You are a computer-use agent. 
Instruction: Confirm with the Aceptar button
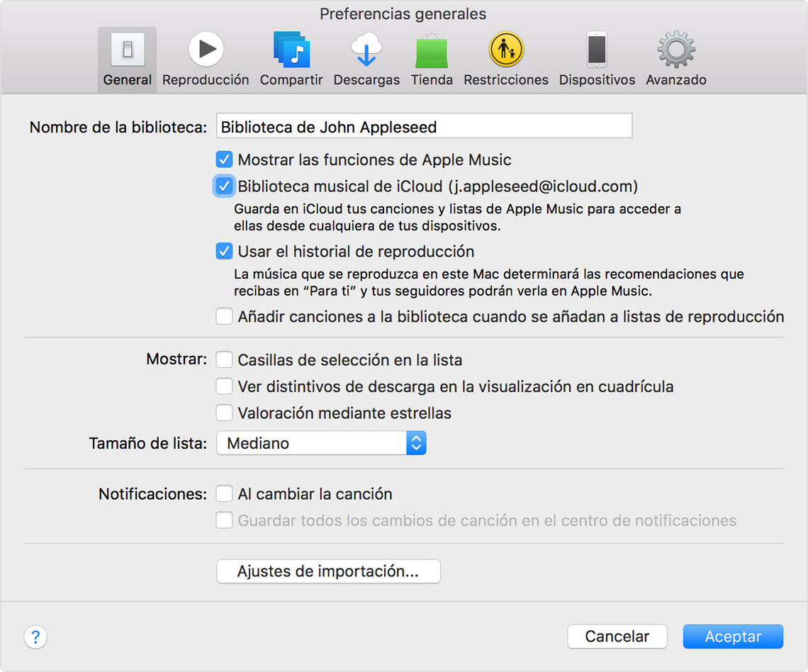point(733,637)
